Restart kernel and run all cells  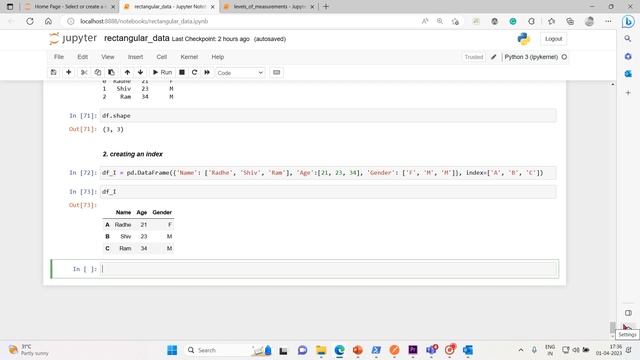pyautogui.click(x=207, y=72)
